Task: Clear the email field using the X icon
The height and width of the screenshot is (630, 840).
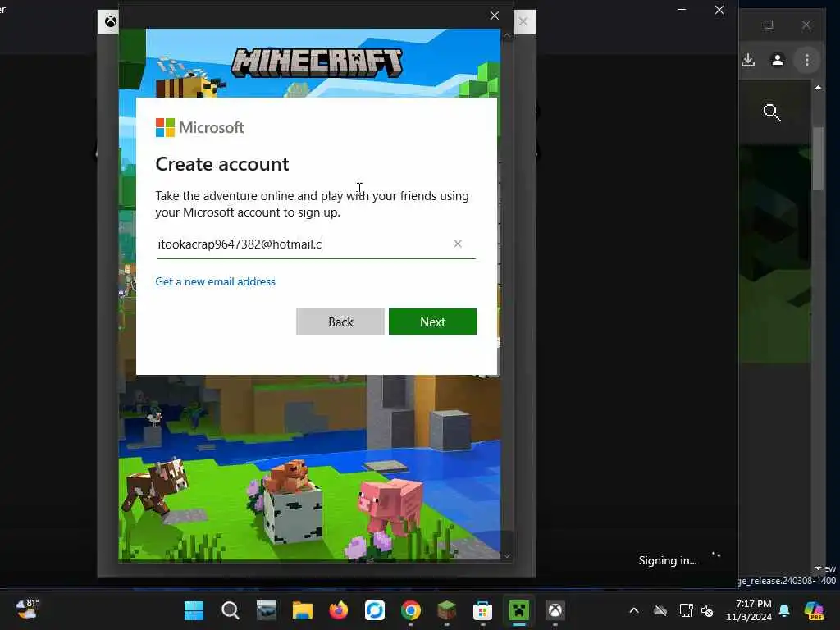Action: 458,244
